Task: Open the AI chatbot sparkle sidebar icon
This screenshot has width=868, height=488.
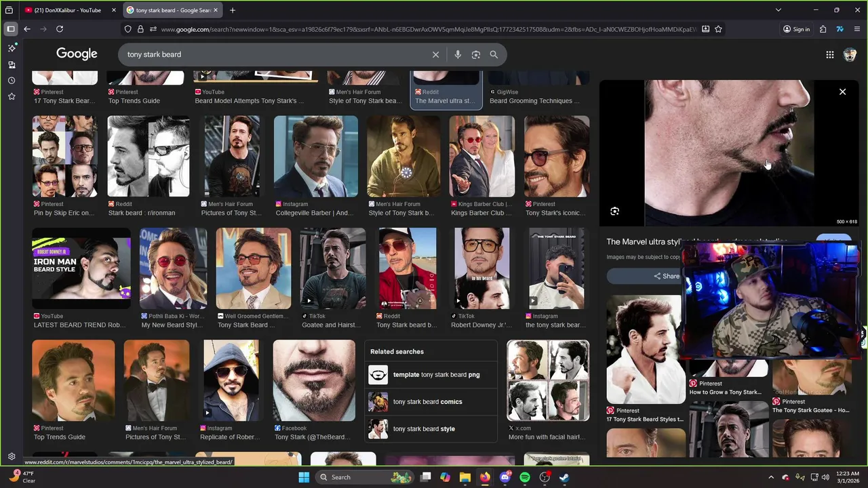Action: [x=12, y=48]
